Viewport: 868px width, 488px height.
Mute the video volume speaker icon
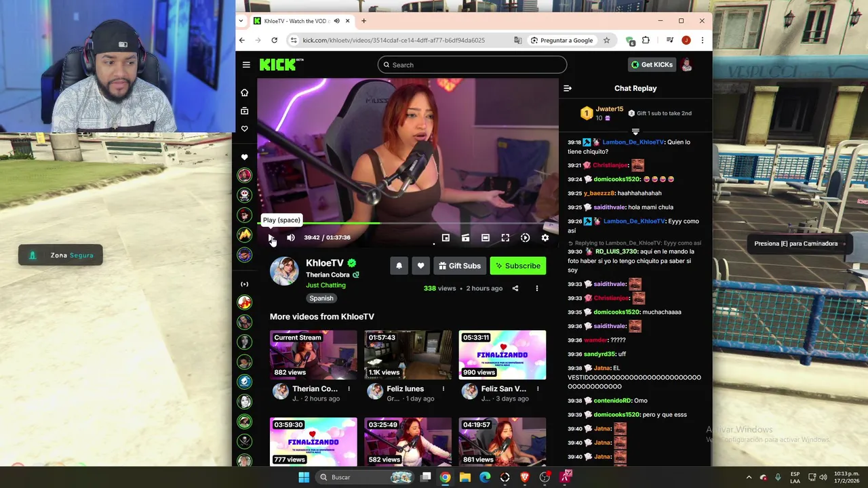pyautogui.click(x=291, y=238)
